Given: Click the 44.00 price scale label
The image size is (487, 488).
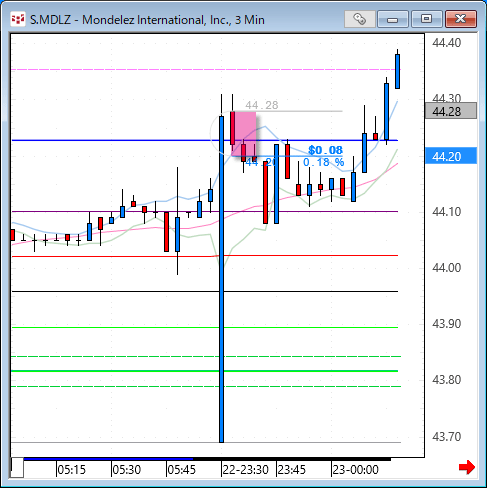Looking at the screenshot, I should coord(446,268).
